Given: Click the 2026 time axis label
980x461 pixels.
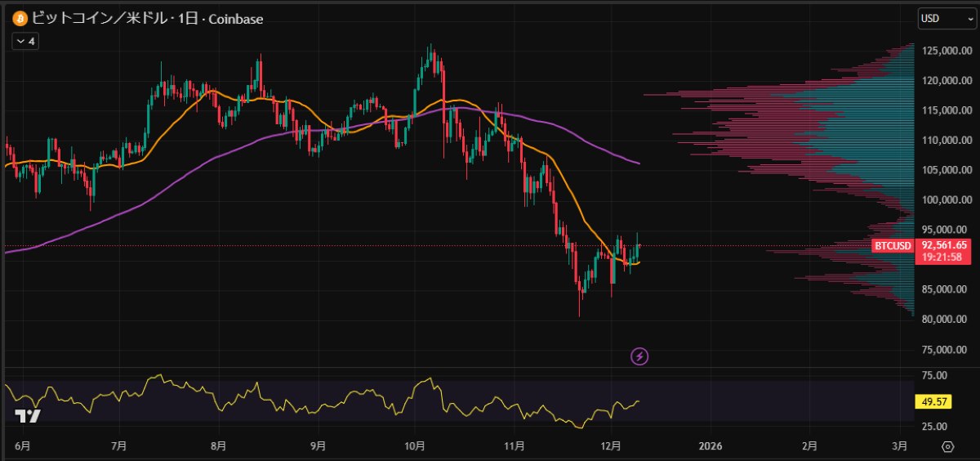Looking at the screenshot, I should point(711,446).
